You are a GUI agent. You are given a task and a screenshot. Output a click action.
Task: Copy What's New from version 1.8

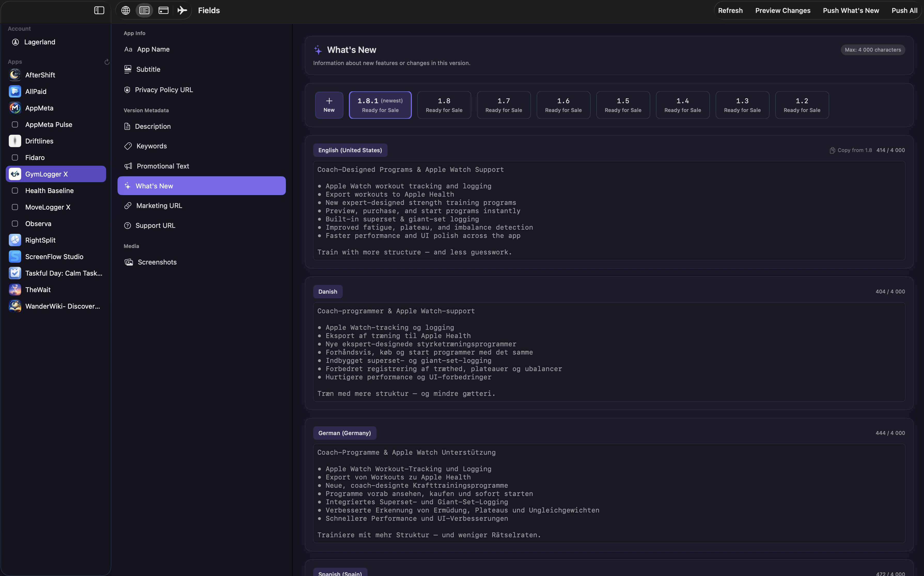coord(850,150)
